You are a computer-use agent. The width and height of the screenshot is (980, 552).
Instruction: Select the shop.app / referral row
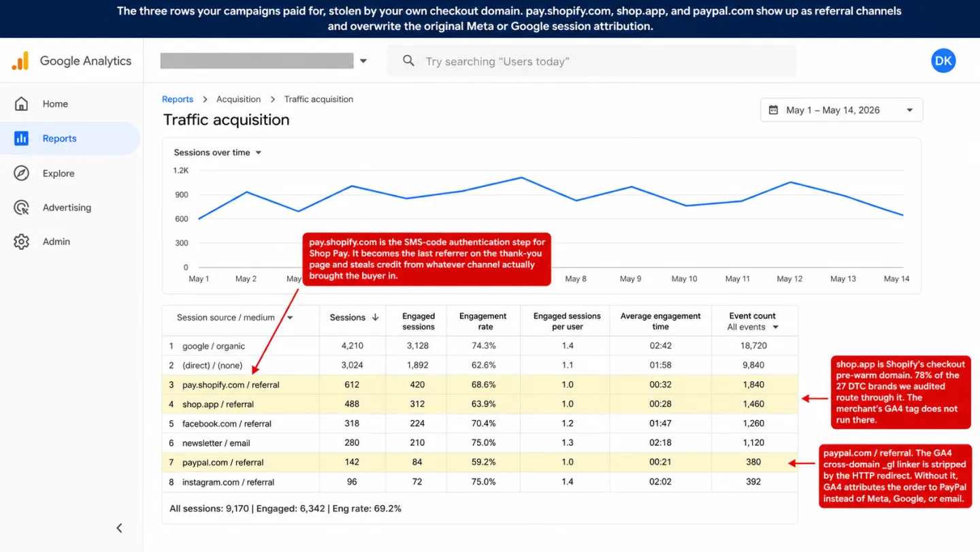click(480, 404)
